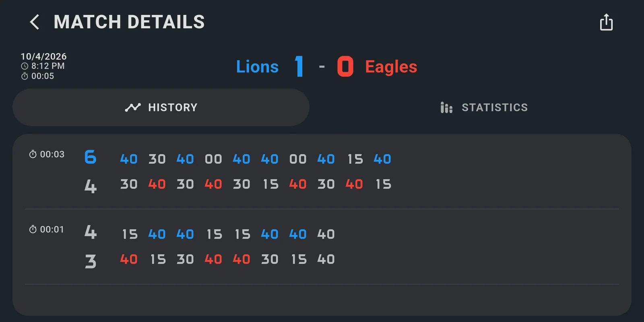Click the History trend line icon

coord(133,107)
